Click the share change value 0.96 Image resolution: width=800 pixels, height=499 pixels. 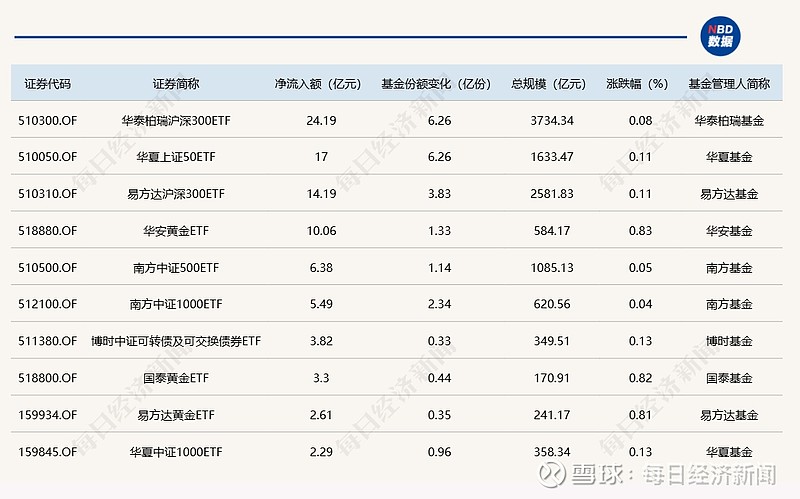point(439,452)
